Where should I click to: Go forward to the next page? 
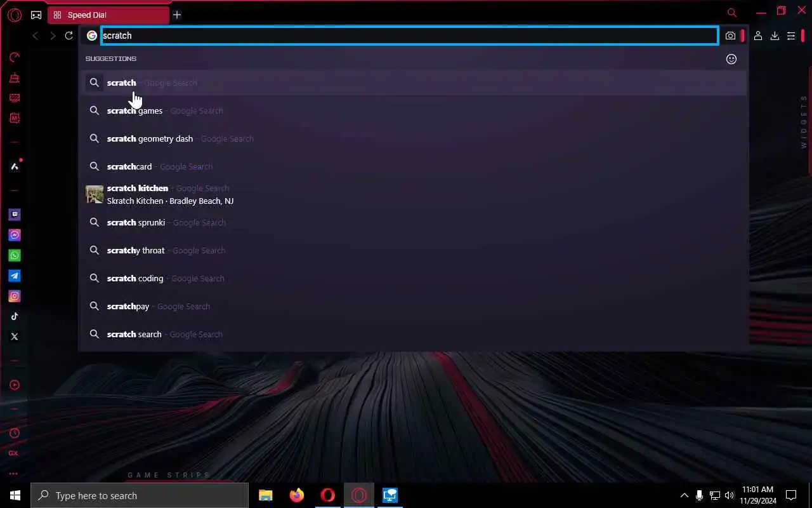(x=53, y=36)
